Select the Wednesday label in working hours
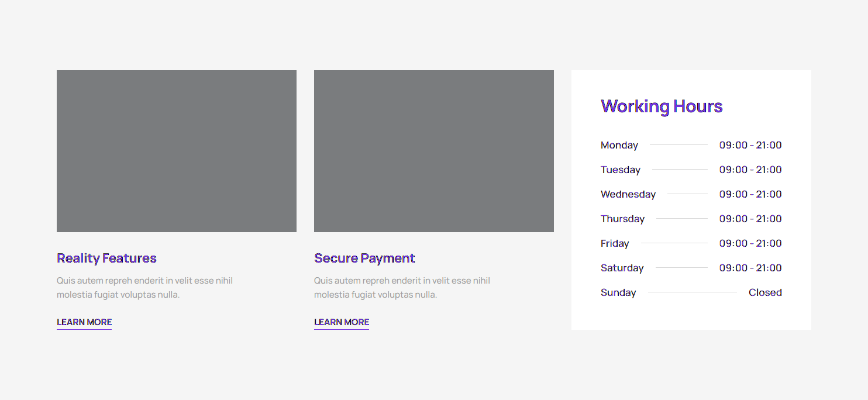Viewport: 868px width, 400px height. [x=628, y=194]
